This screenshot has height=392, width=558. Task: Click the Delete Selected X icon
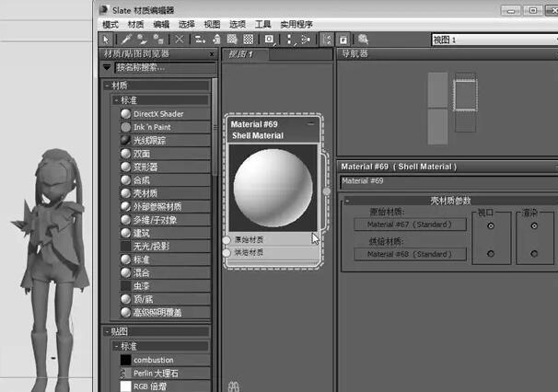click(180, 40)
